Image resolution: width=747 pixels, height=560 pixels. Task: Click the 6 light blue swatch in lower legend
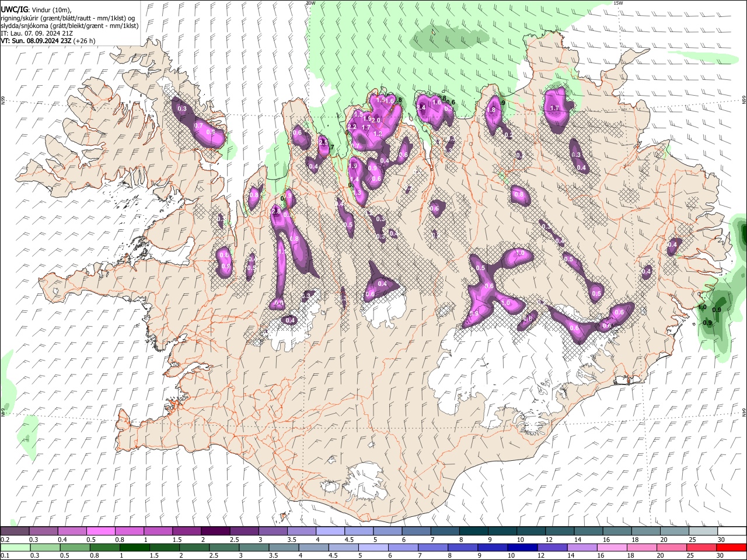pos(403,547)
